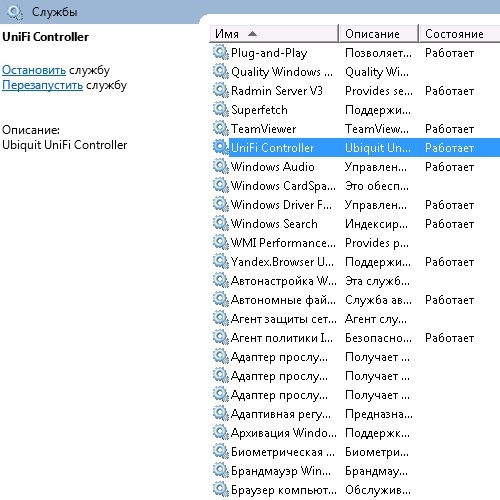Toggle sort order arrow in Имя column
Viewport: 500px width, 500px height.
tap(253, 34)
